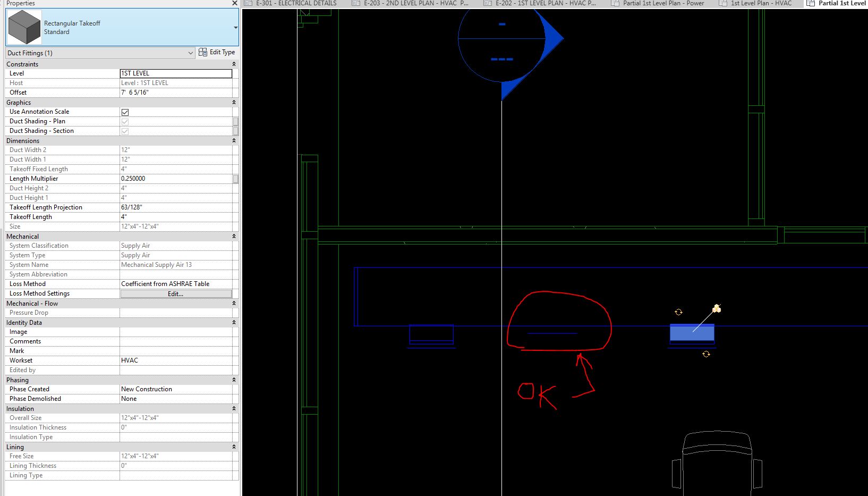Open the Duct Fittings selector dropdown
This screenshot has height=496, width=868.
(191, 53)
